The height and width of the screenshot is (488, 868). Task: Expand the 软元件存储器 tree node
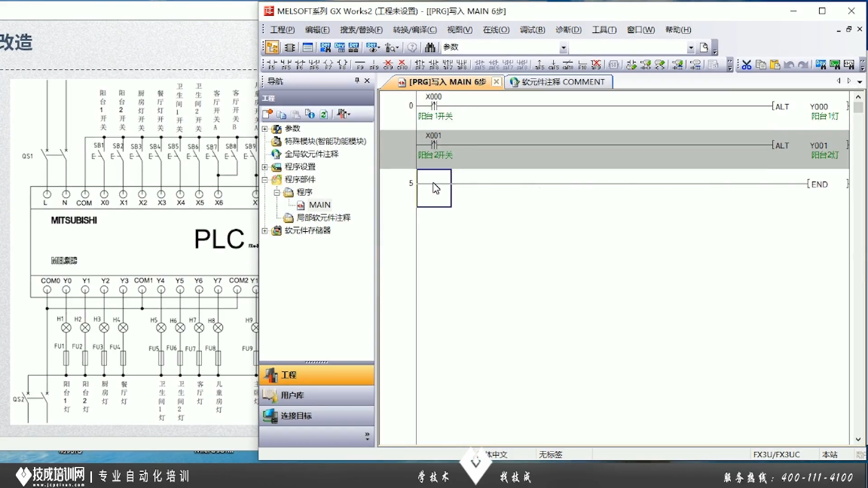click(264, 230)
